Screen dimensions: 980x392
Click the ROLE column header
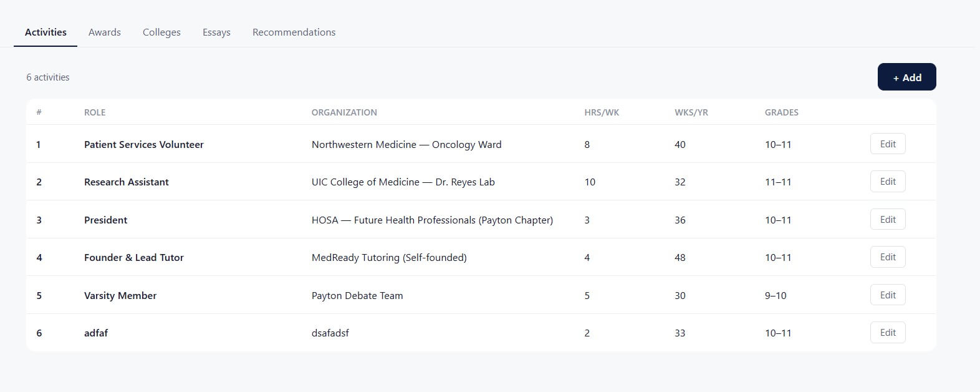point(95,112)
